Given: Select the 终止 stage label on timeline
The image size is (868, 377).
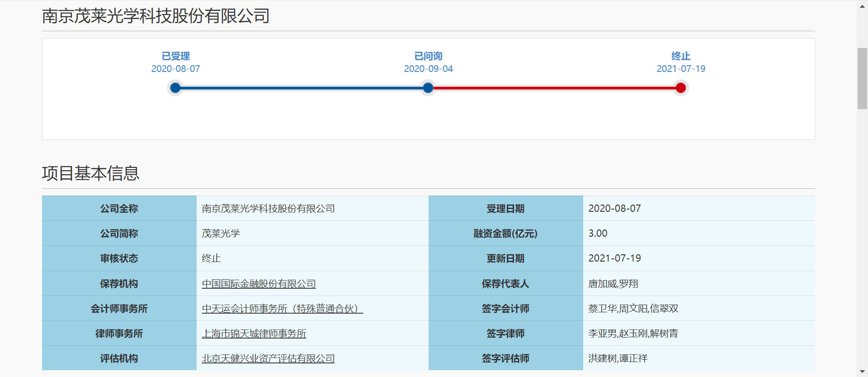Looking at the screenshot, I should pyautogui.click(x=681, y=56).
